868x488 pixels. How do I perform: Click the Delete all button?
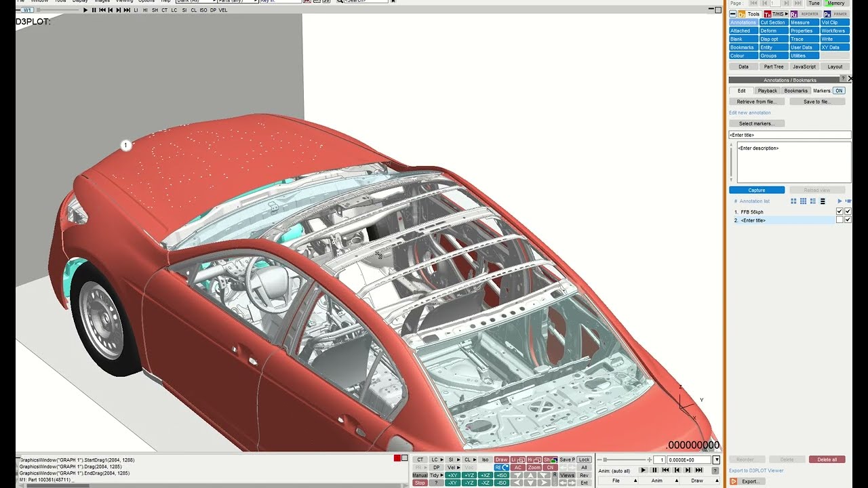(x=827, y=460)
